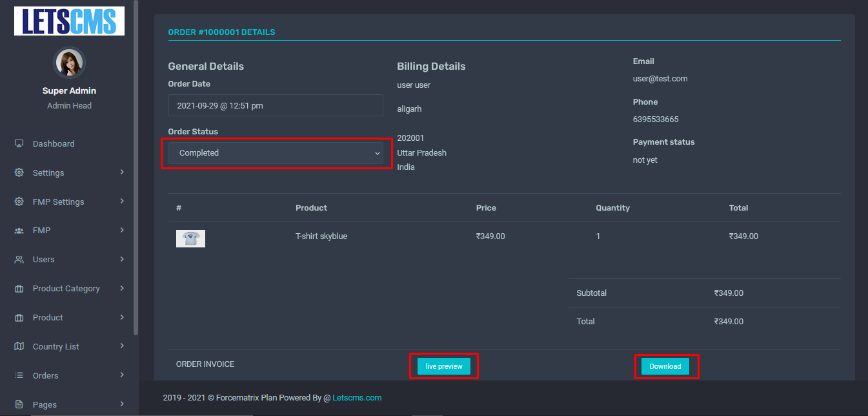Open the Order Status dropdown
868x416 pixels.
pyautogui.click(x=276, y=153)
